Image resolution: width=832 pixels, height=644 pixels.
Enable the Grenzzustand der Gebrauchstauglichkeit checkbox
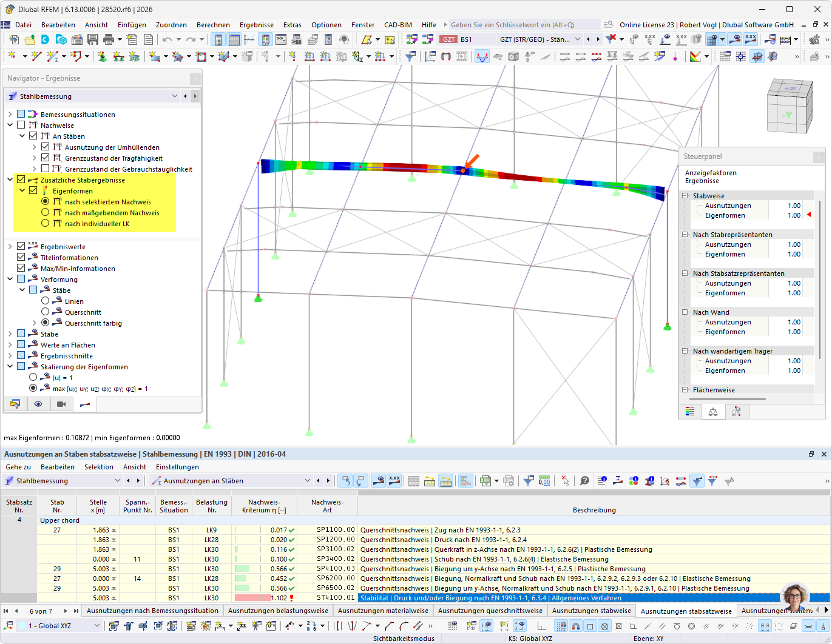pyautogui.click(x=46, y=169)
